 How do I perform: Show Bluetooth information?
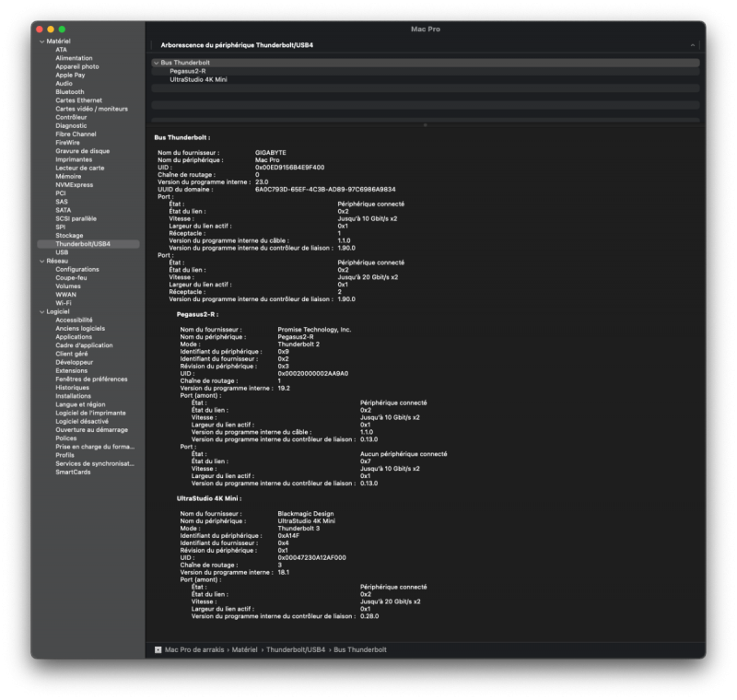70,92
